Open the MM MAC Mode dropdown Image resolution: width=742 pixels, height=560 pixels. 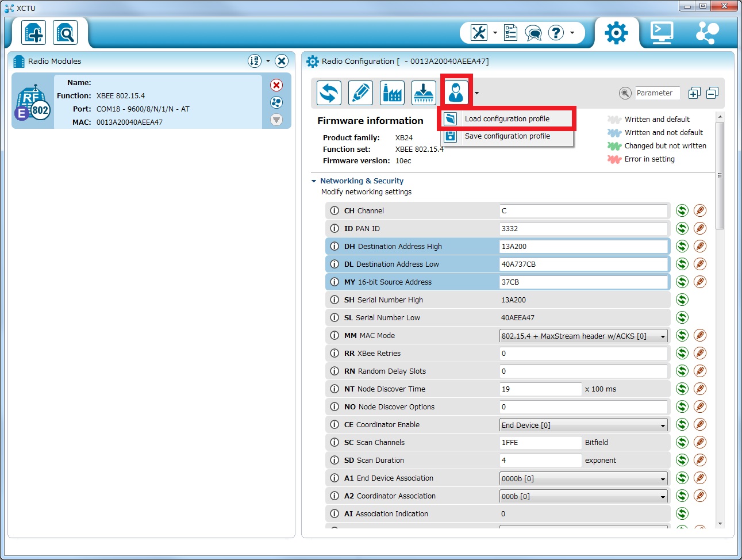pyautogui.click(x=584, y=336)
